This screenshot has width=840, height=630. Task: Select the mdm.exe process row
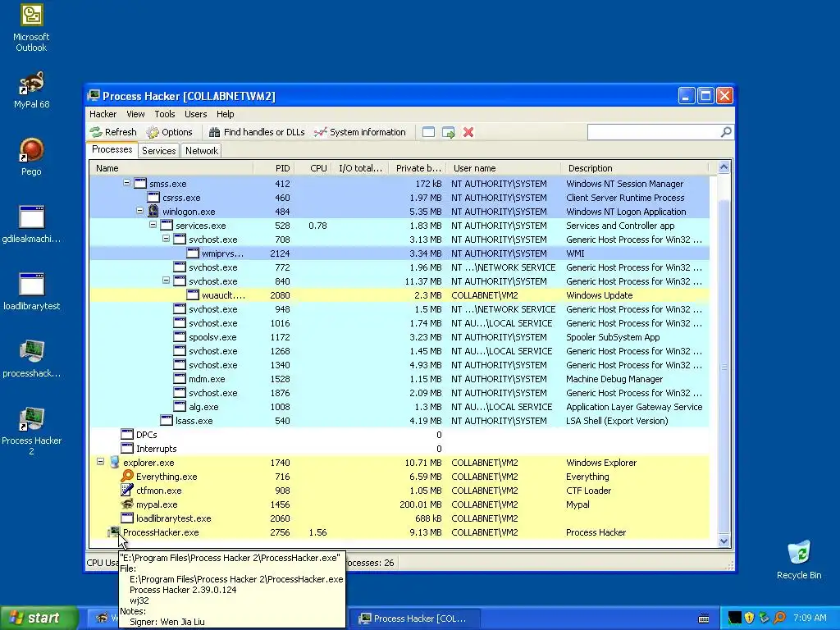[x=399, y=379]
